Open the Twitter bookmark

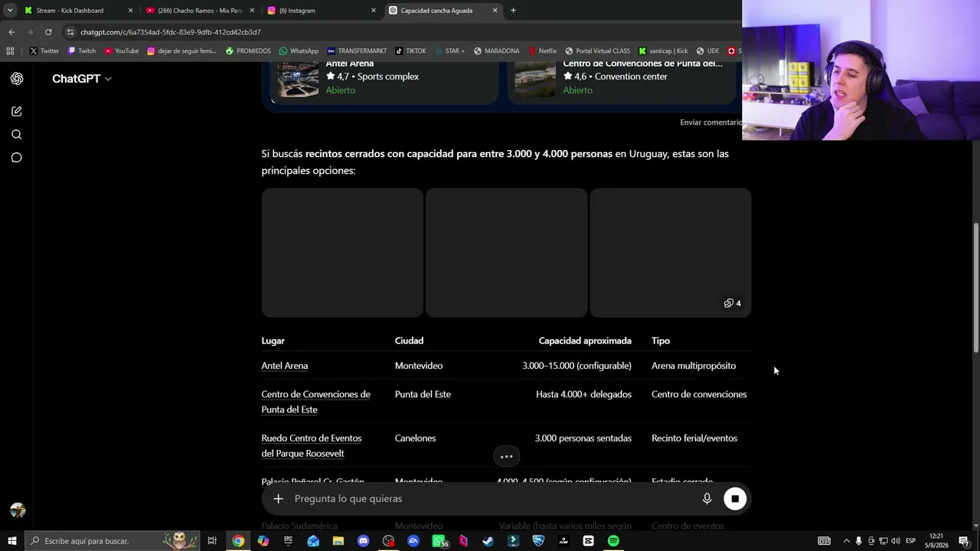pyautogui.click(x=44, y=51)
